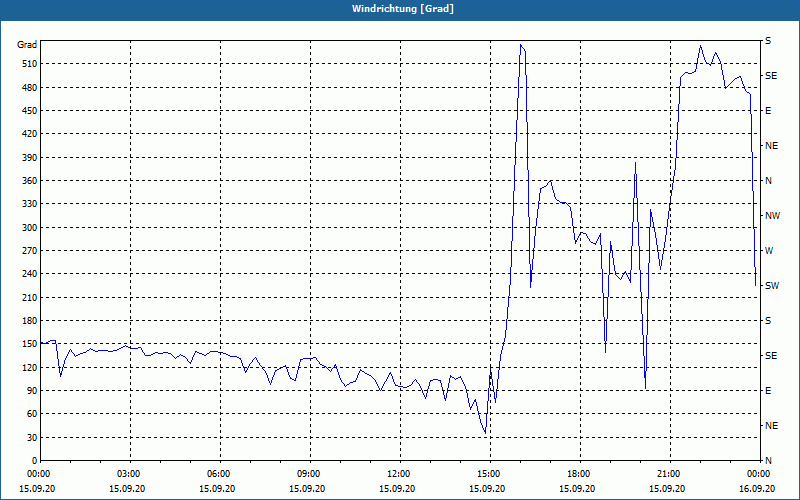Select the 450 left-axis label

click(x=29, y=111)
